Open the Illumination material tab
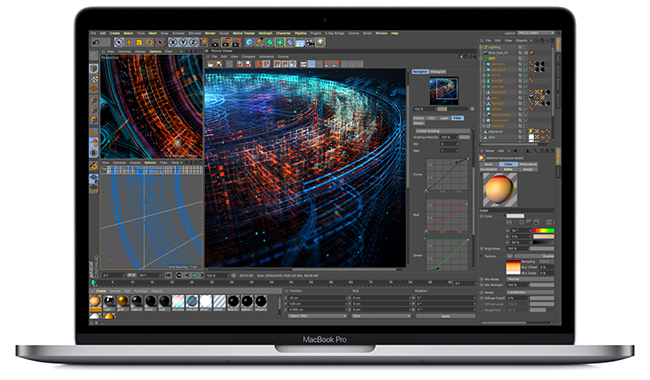 click(489, 169)
